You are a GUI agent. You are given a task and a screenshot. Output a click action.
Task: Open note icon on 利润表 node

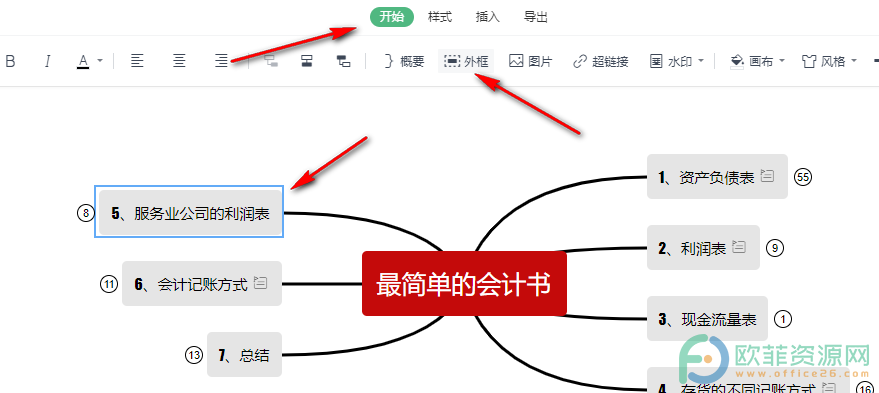pyautogui.click(x=739, y=247)
